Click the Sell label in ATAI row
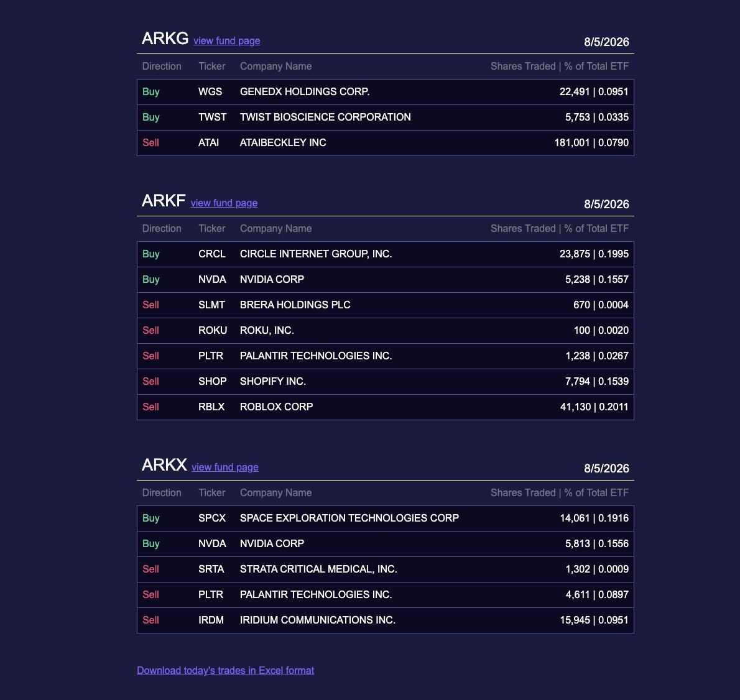Screen dimensions: 740x700 tap(150, 142)
